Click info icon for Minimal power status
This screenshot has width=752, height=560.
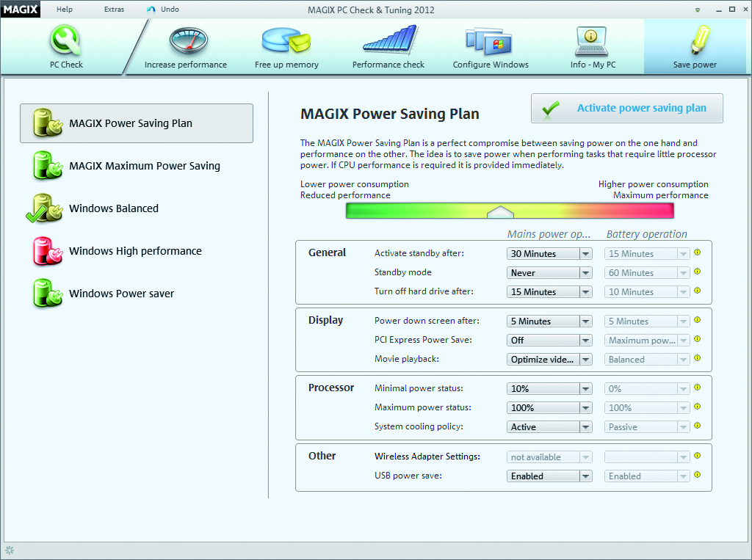[698, 388]
